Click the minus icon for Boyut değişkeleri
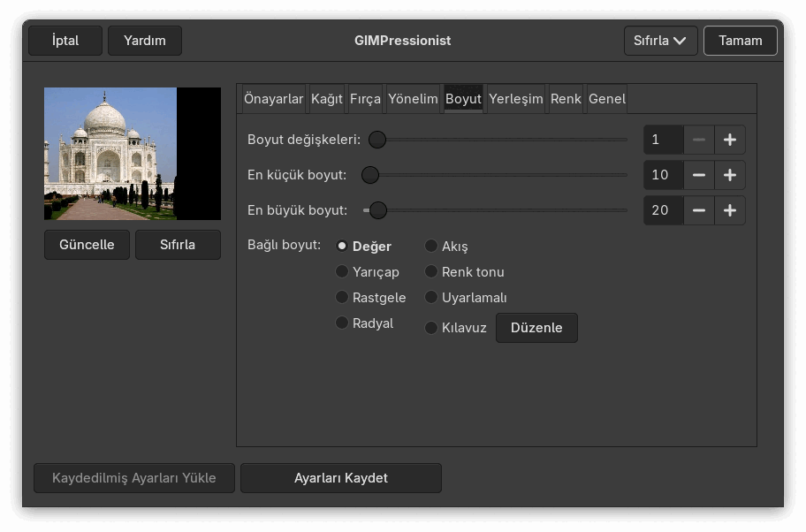Screen dimensions: 806x532 click(698, 140)
